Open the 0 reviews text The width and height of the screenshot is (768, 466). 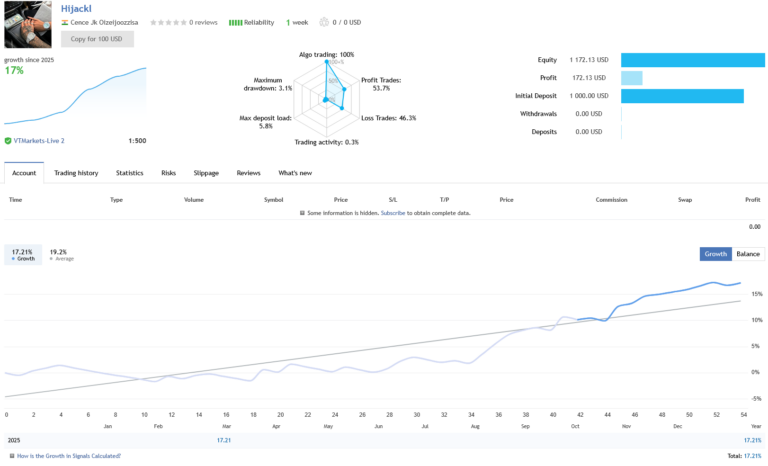(203, 23)
